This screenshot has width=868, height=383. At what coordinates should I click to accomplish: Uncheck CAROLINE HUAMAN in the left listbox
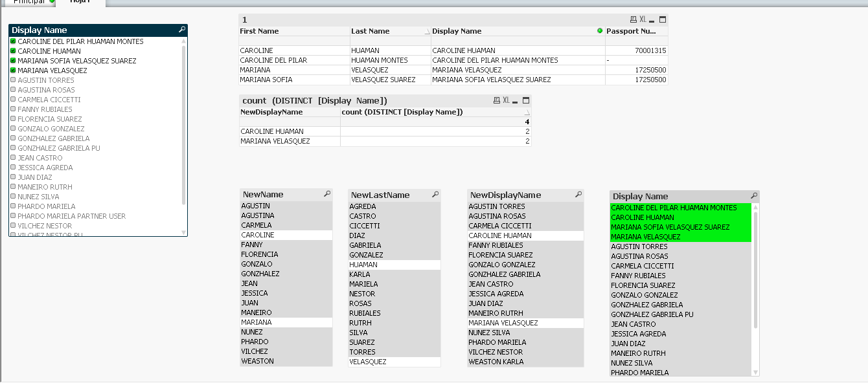[14, 50]
